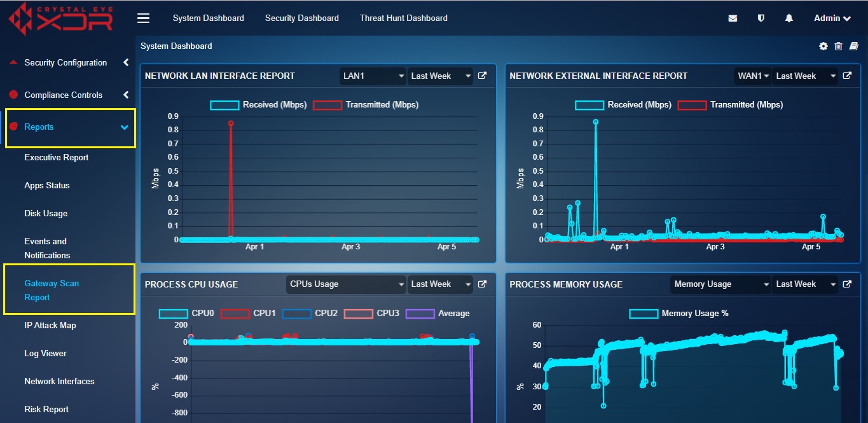The image size is (868, 423).
Task: Pop out Network External Interface Report
Action: click(847, 76)
